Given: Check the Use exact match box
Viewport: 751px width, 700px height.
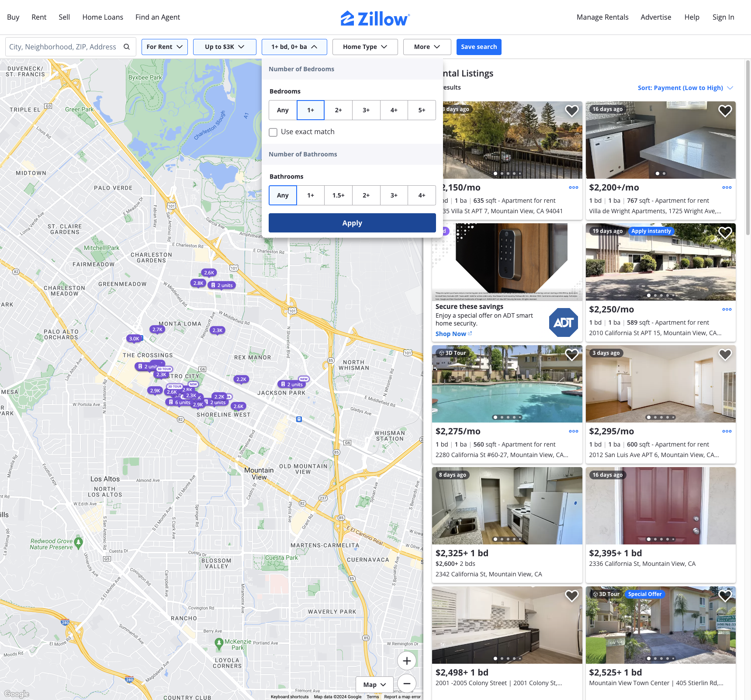Looking at the screenshot, I should (273, 132).
